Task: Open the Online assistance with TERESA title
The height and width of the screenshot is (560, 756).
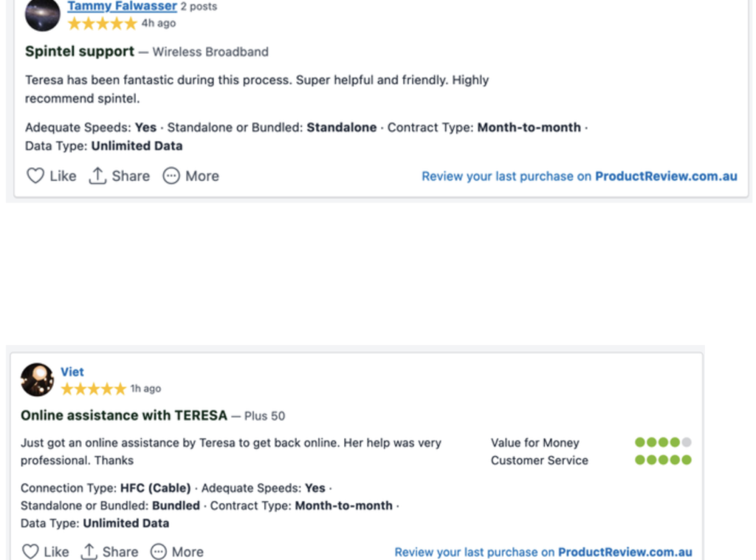Action: click(x=124, y=415)
